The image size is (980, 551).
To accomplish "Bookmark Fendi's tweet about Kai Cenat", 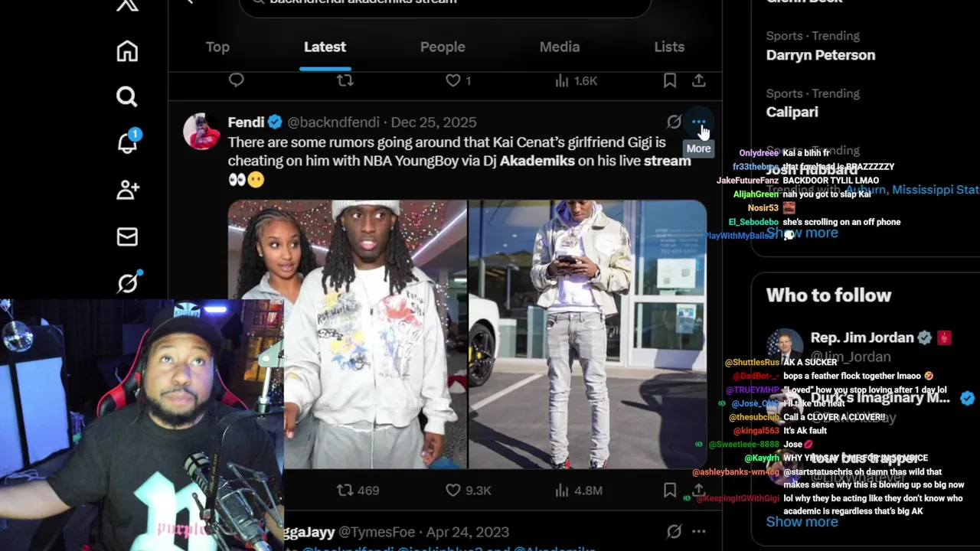I will (669, 490).
